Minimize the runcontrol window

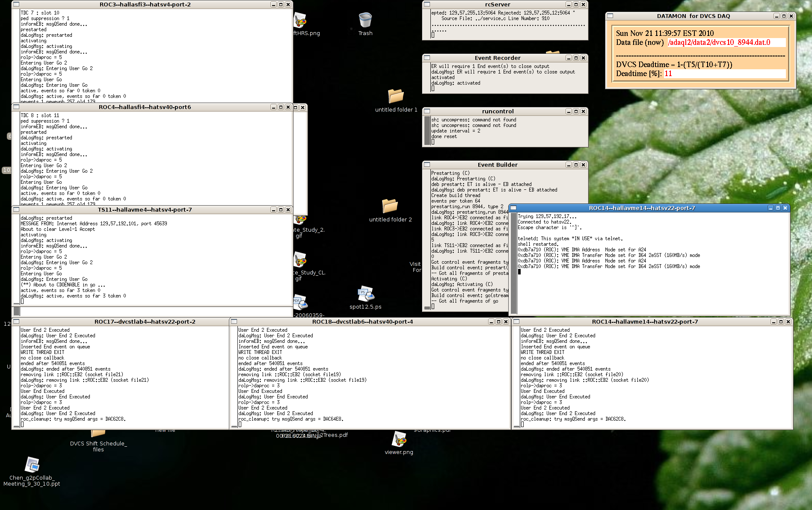569,111
